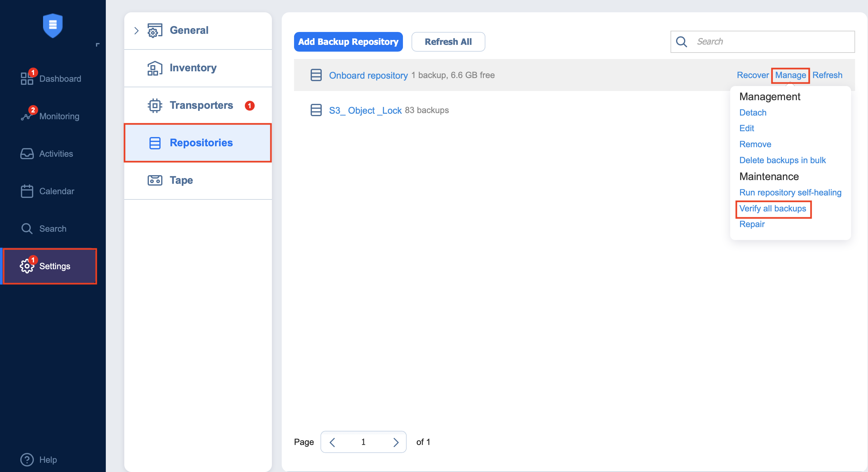The width and height of the screenshot is (868, 472).
Task: Click the page number field showing 1
Action: (x=363, y=442)
